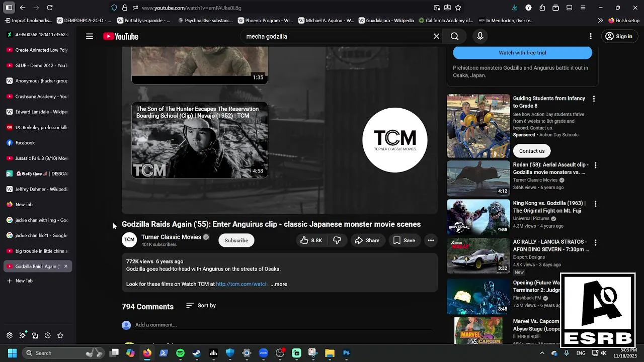This screenshot has width=644, height=362.
Task: Switch to Edward Lansdale Wikipedia tab
Action: [x=38, y=112]
